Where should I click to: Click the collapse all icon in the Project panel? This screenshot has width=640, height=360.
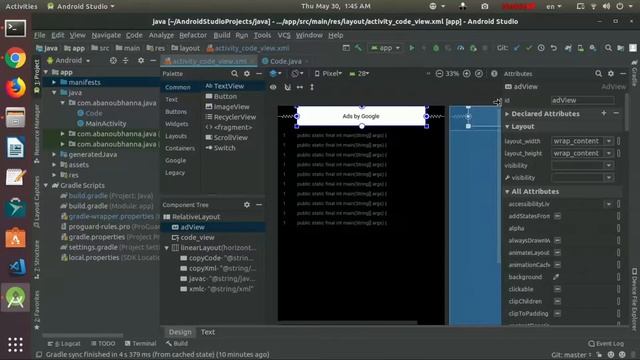[125, 60]
